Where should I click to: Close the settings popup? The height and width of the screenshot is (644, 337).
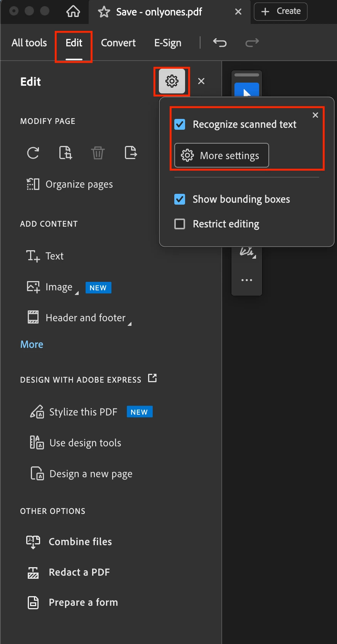315,115
